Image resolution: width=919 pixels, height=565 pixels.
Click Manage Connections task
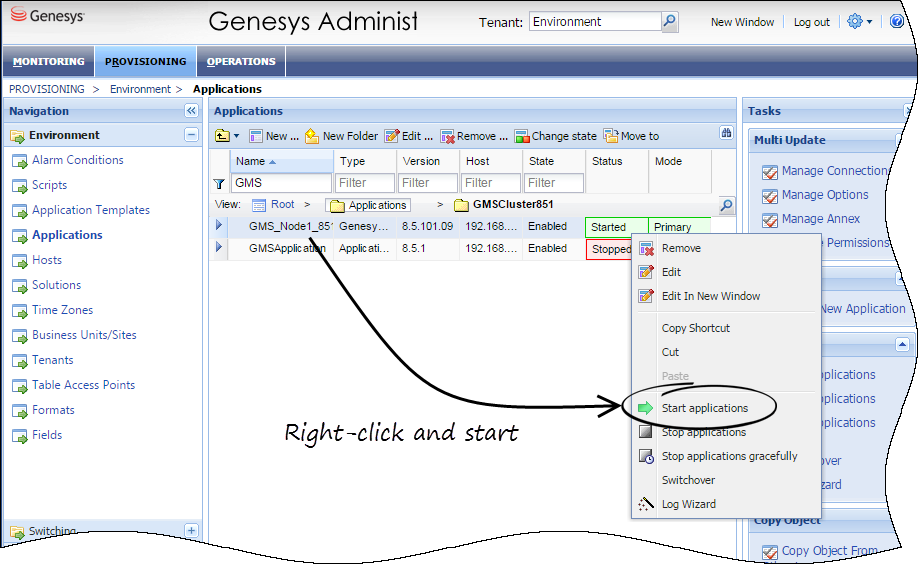[825, 171]
